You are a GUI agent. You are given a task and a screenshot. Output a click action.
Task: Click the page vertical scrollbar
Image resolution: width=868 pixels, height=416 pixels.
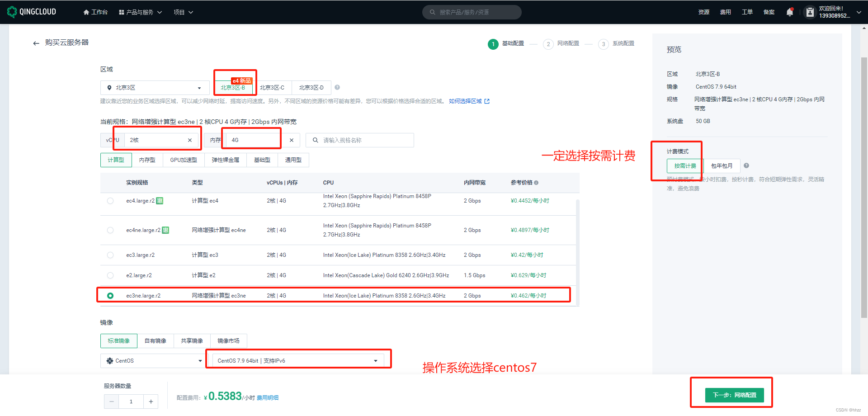(864, 188)
